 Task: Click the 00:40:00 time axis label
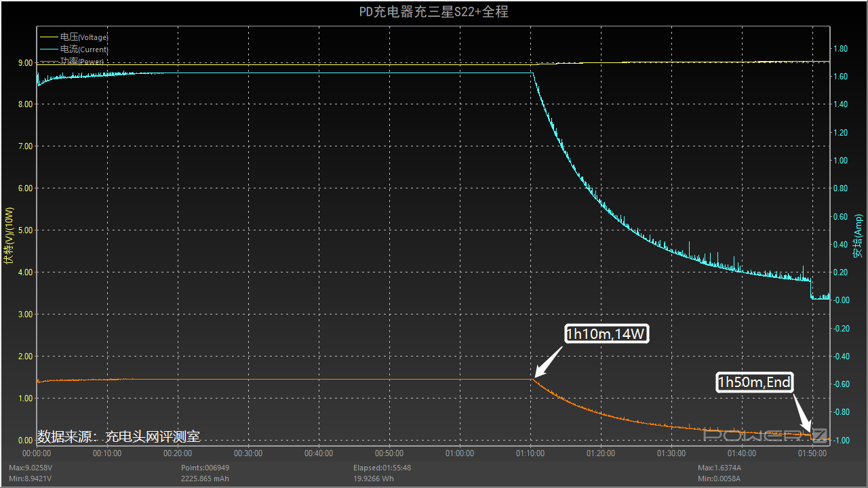click(x=319, y=453)
